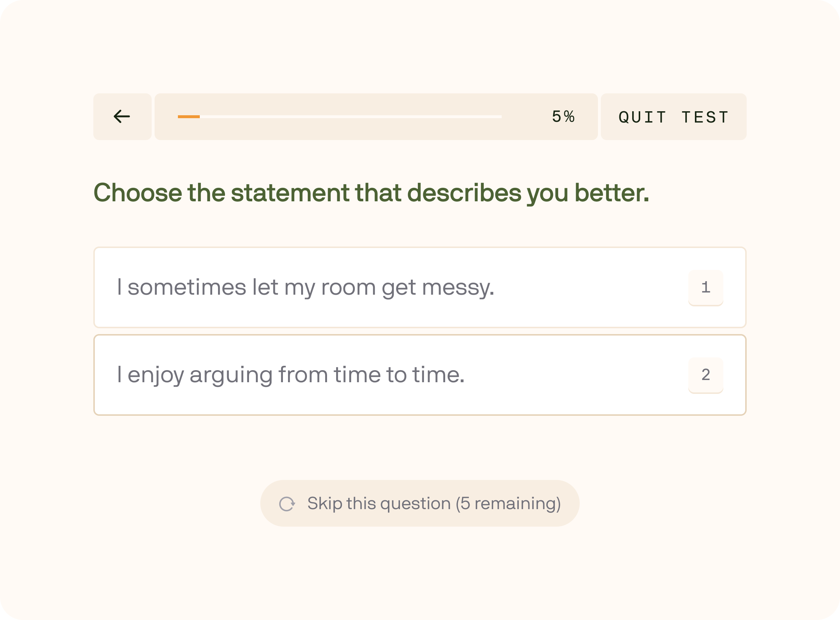Click the word "sometimes" in the first option

pos(187,287)
